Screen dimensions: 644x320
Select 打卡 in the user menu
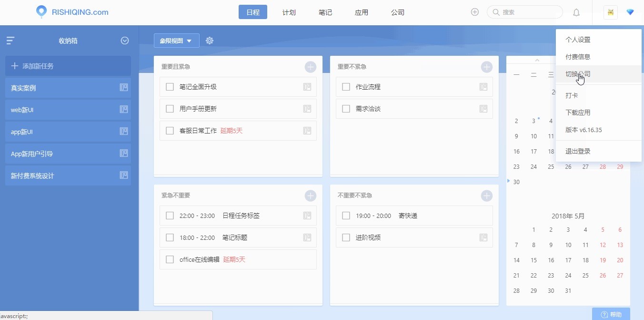[x=599, y=95]
